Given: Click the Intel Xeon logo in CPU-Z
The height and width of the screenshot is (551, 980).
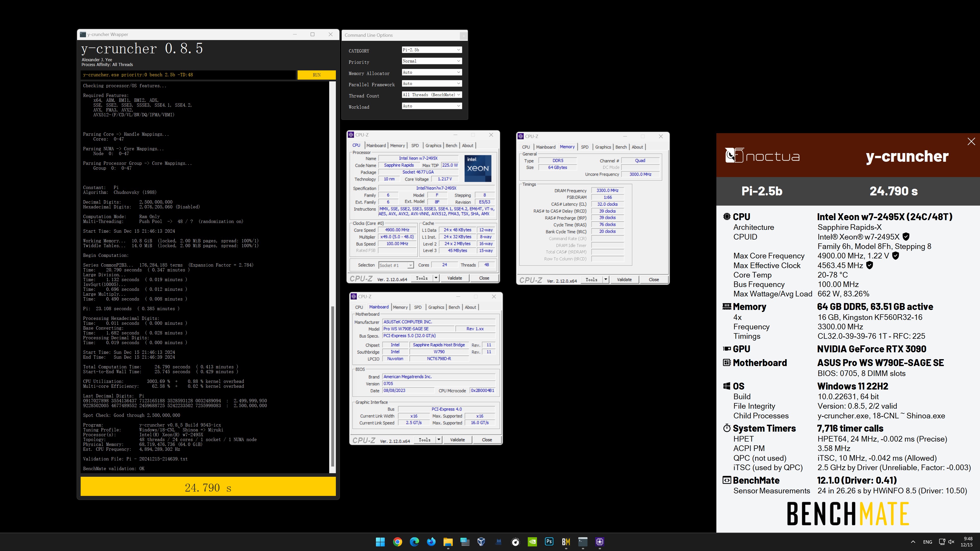Looking at the screenshot, I should click(x=477, y=168).
